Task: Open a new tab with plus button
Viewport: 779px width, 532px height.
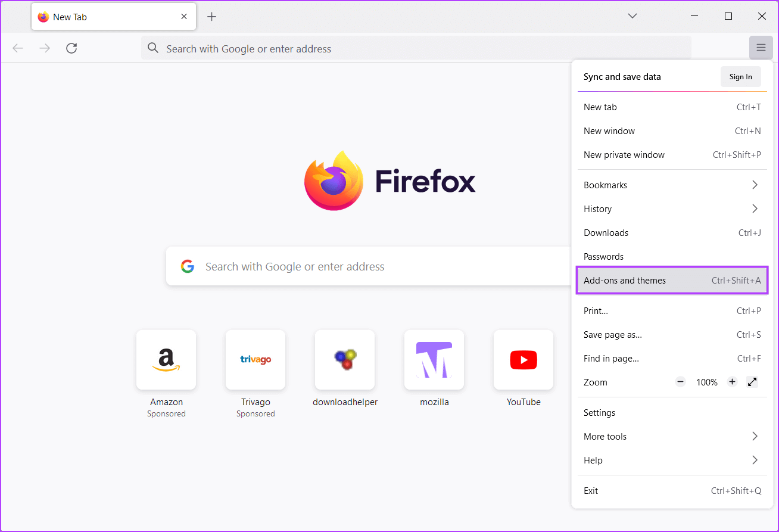Action: pos(211,17)
